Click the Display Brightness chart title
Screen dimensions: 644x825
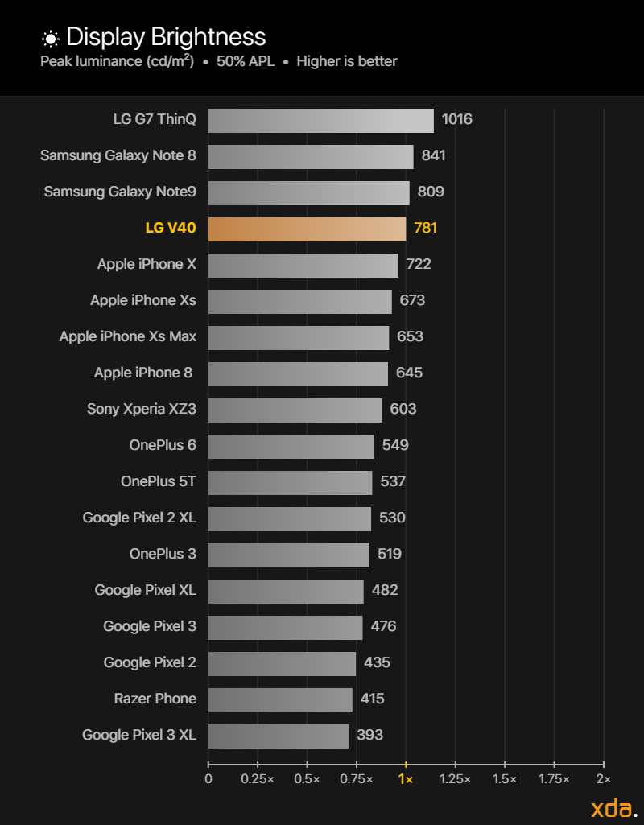(x=167, y=37)
